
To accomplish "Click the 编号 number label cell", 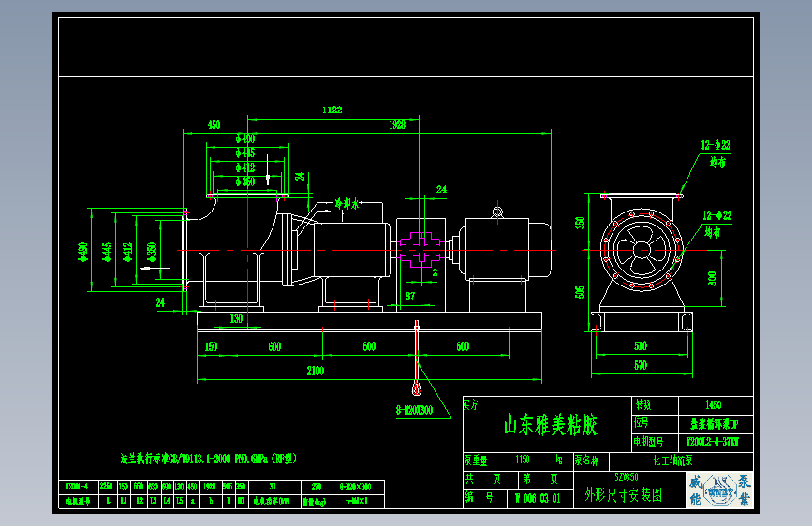I will (x=485, y=498).
